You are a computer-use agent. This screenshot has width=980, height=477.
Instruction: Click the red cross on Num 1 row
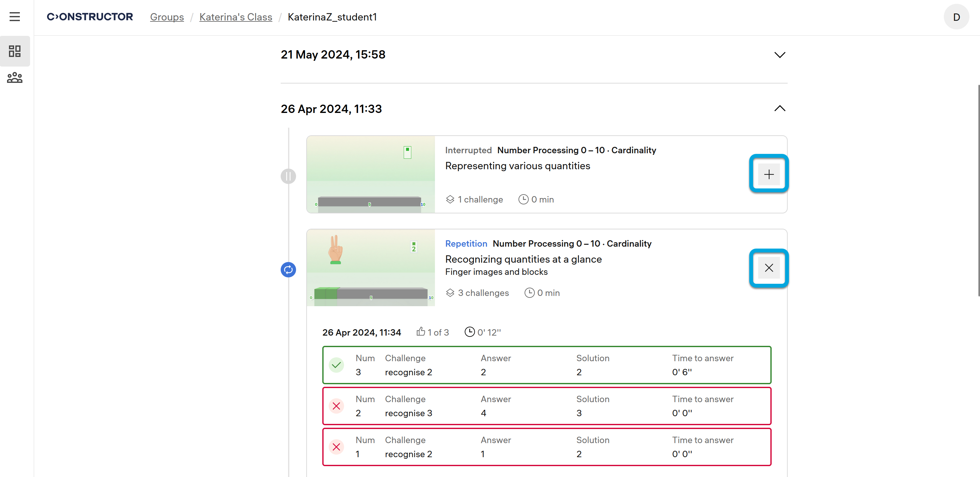click(x=336, y=447)
